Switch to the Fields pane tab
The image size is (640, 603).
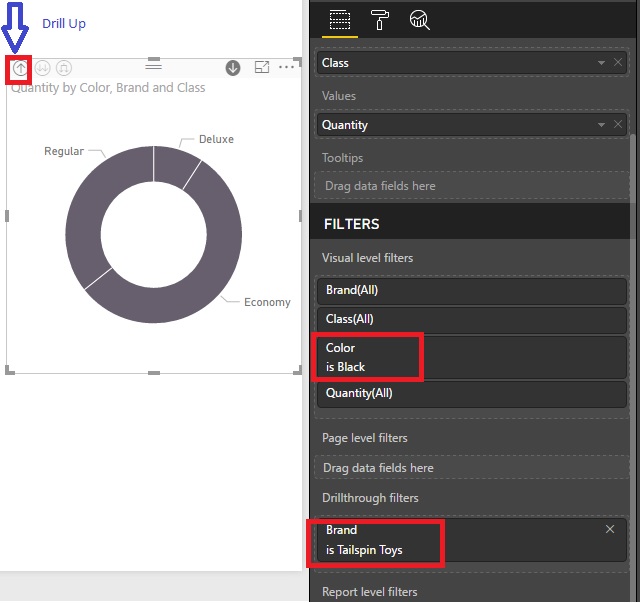click(x=340, y=20)
